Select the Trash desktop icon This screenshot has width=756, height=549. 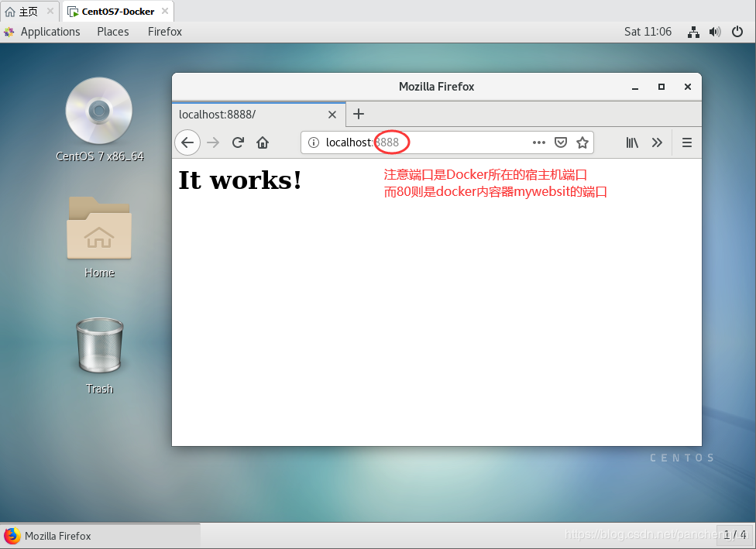coord(100,355)
